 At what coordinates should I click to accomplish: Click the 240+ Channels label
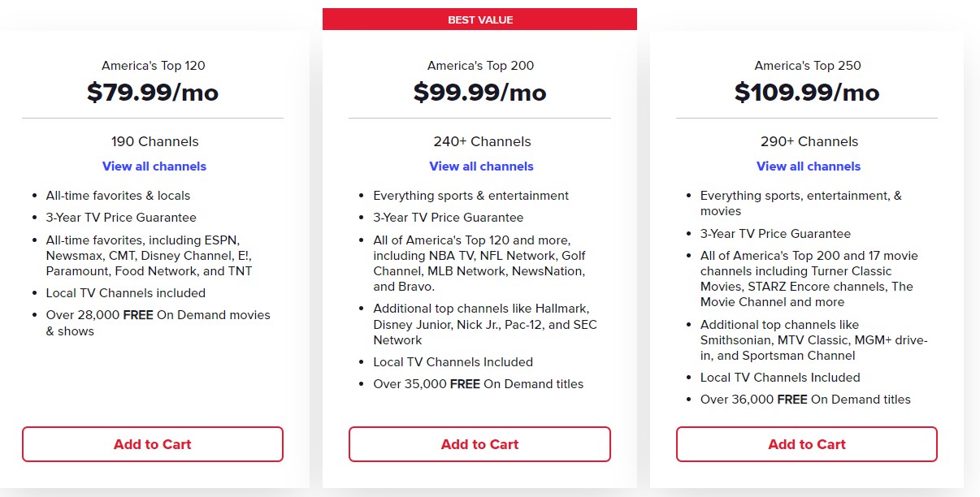click(482, 141)
